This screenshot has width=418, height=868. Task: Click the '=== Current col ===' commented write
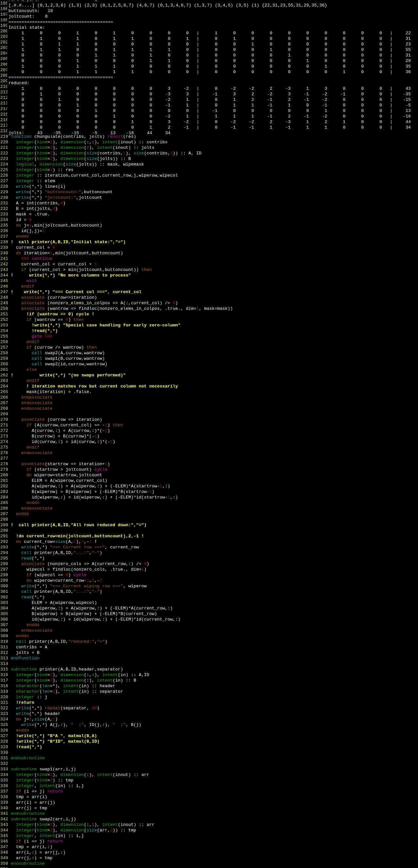tap(76, 292)
